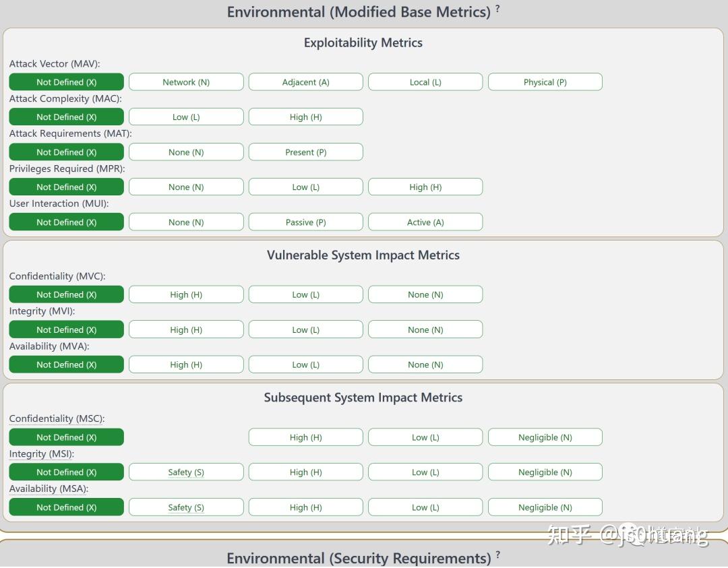Screen dimensions: 728x568
Task: Set User Interaction to Active (A)
Action: (x=425, y=222)
